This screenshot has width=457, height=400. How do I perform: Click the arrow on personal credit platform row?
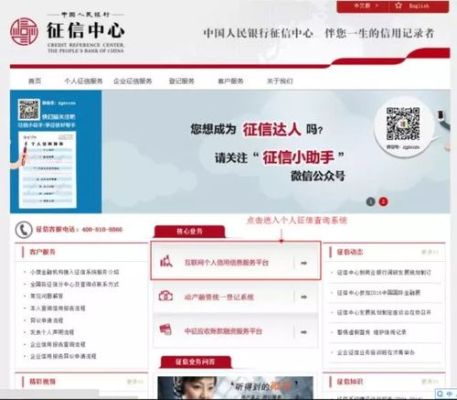tap(304, 263)
